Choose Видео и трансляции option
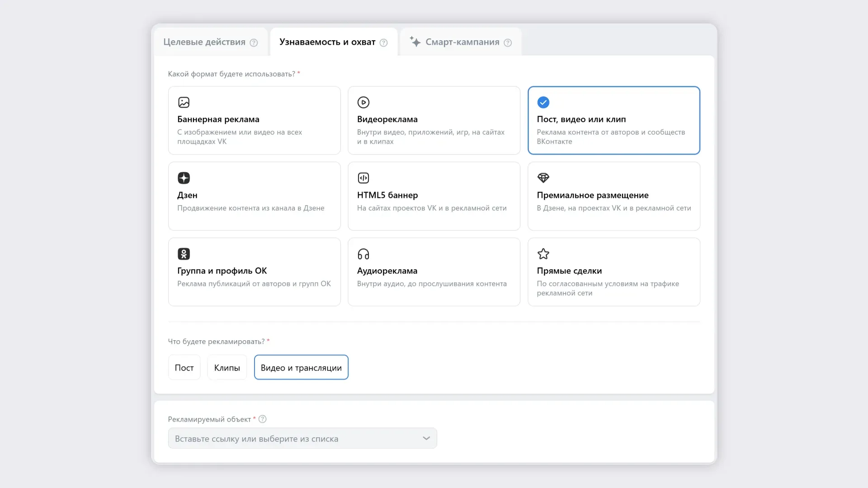Image resolution: width=868 pixels, height=488 pixels. click(301, 368)
